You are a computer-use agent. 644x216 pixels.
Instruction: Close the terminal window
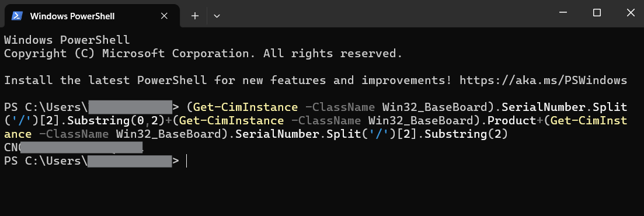pos(631,13)
